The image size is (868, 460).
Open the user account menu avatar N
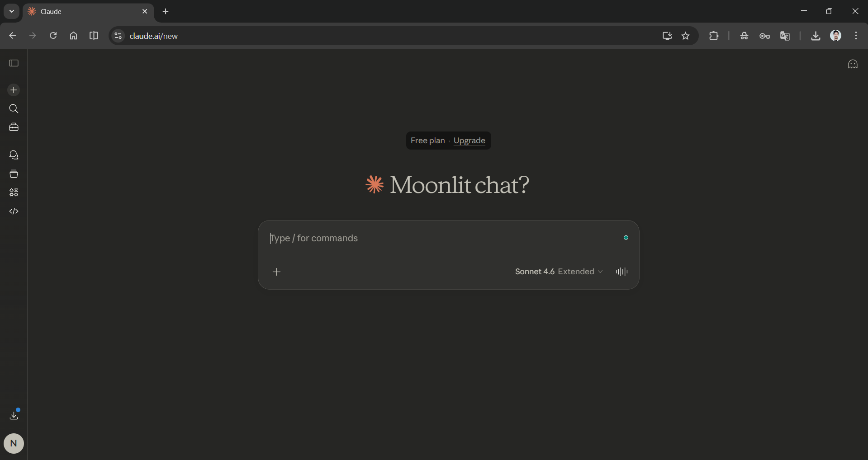14,443
